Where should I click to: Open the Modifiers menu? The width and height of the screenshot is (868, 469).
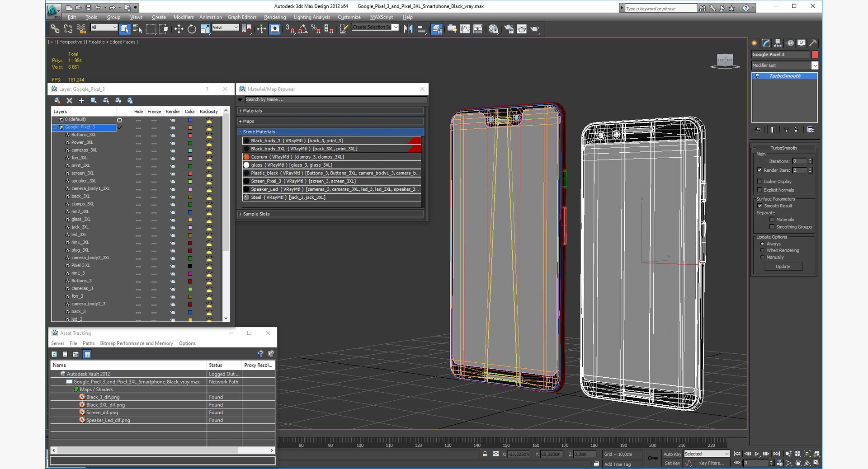pyautogui.click(x=183, y=17)
